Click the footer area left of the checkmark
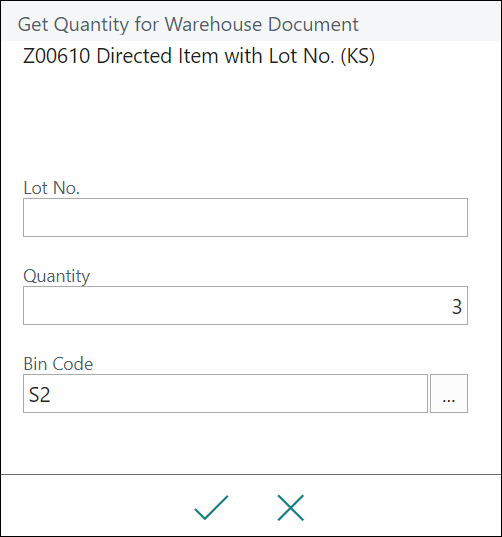 96,506
